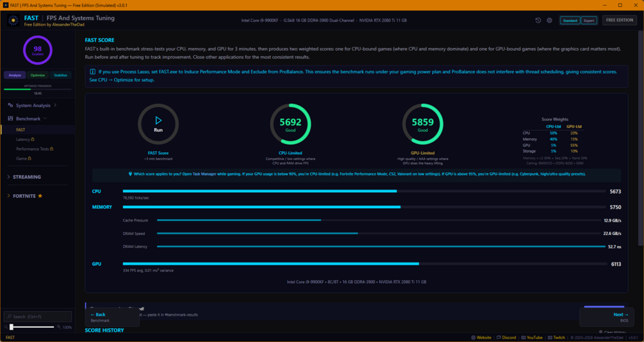Select the Optimize phase tab

(x=38, y=75)
